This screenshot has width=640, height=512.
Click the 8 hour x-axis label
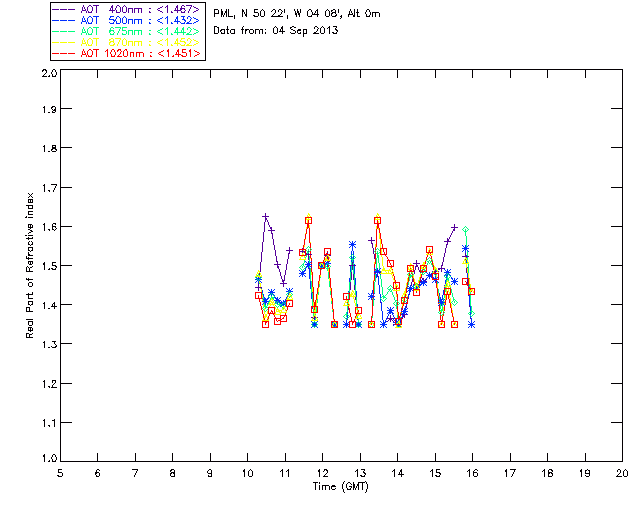click(x=173, y=473)
